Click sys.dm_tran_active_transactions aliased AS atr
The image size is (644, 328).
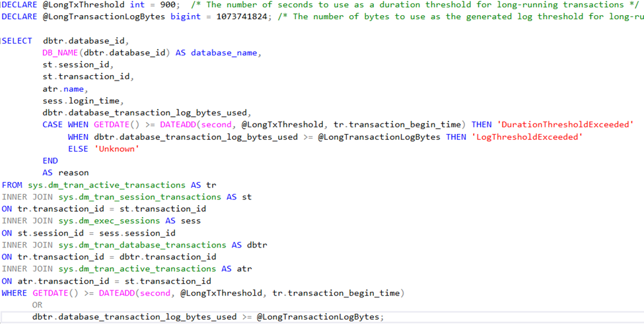point(137,269)
